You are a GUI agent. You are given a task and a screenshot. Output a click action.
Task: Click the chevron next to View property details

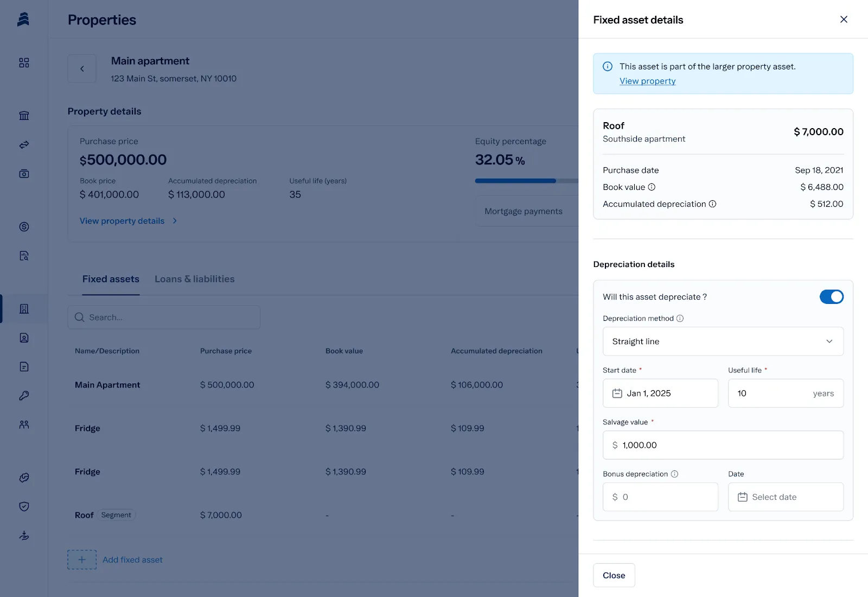click(175, 221)
